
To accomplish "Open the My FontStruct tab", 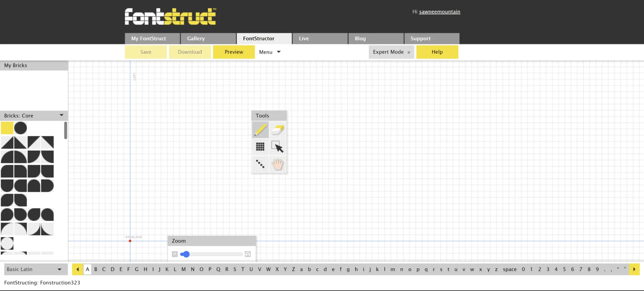I will [x=152, y=39].
